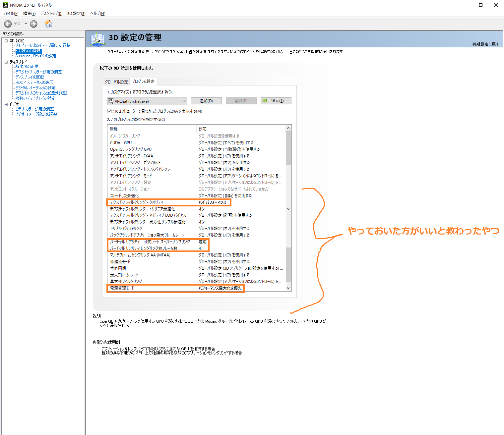Select ビデオ カラー設定の調整 in the tree

[34, 109]
